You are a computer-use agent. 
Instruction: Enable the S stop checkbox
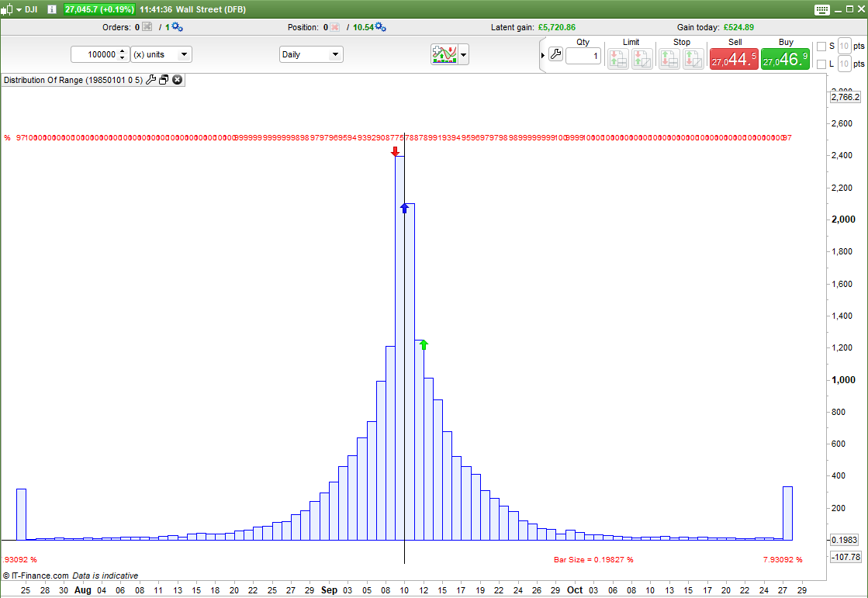click(x=821, y=47)
